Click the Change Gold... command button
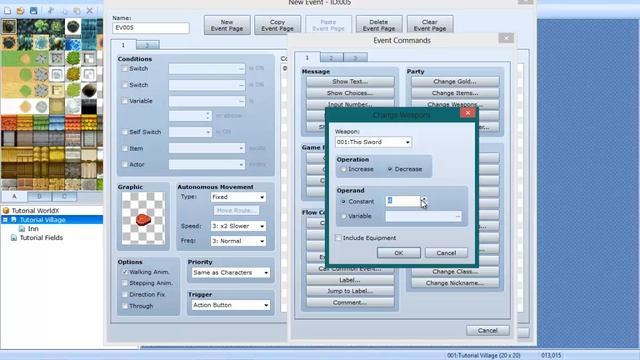The height and width of the screenshot is (360, 640). pos(455,82)
